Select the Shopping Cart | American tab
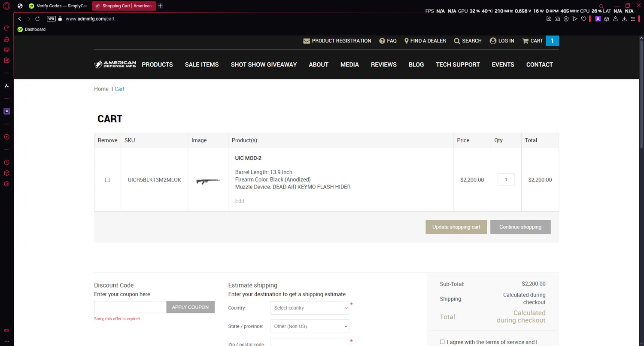 pos(124,6)
